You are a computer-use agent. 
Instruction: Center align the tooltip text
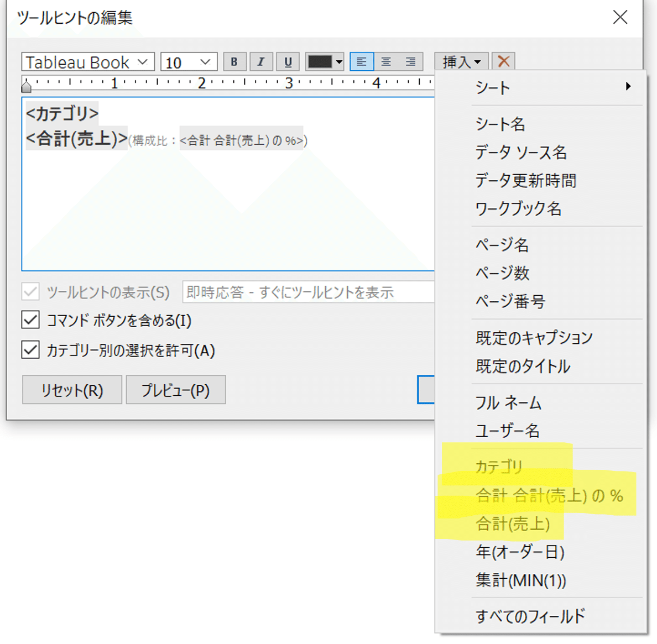[386, 62]
